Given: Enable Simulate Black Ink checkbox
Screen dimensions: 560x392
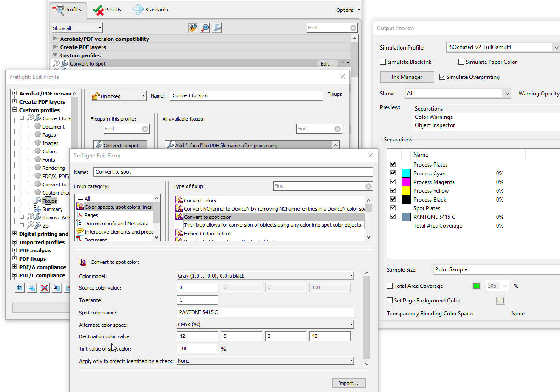Looking at the screenshot, I should click(x=383, y=62).
